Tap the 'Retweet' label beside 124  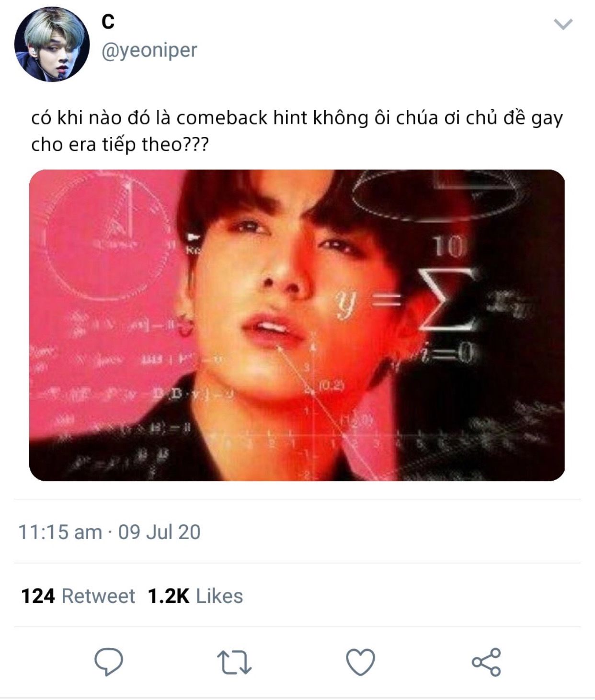[99, 596]
